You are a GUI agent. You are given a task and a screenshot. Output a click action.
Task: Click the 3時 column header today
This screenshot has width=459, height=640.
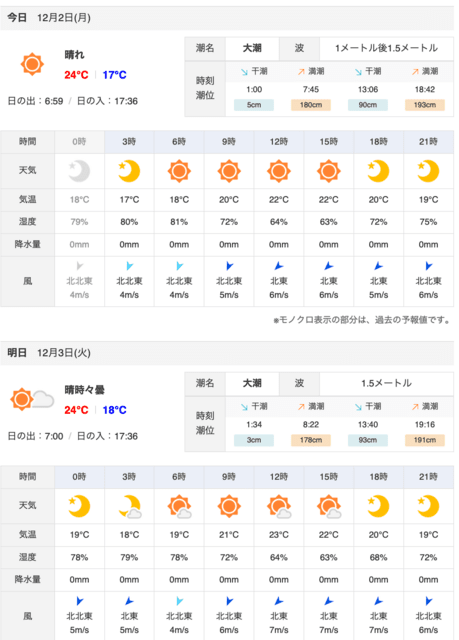[129, 142]
